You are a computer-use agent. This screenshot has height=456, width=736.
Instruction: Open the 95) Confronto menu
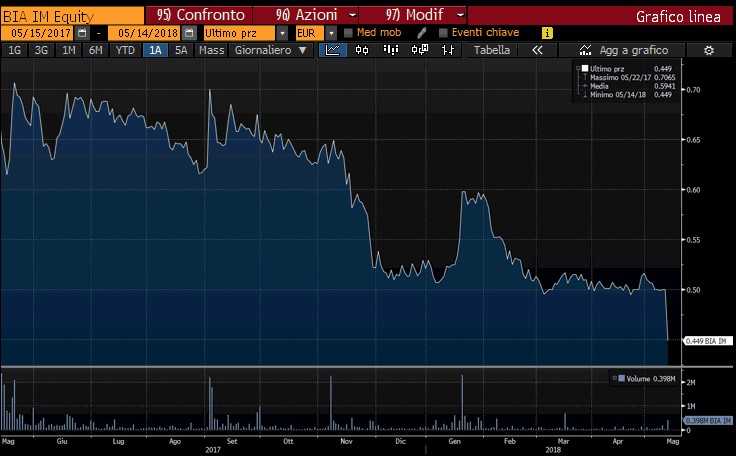[x=200, y=15]
